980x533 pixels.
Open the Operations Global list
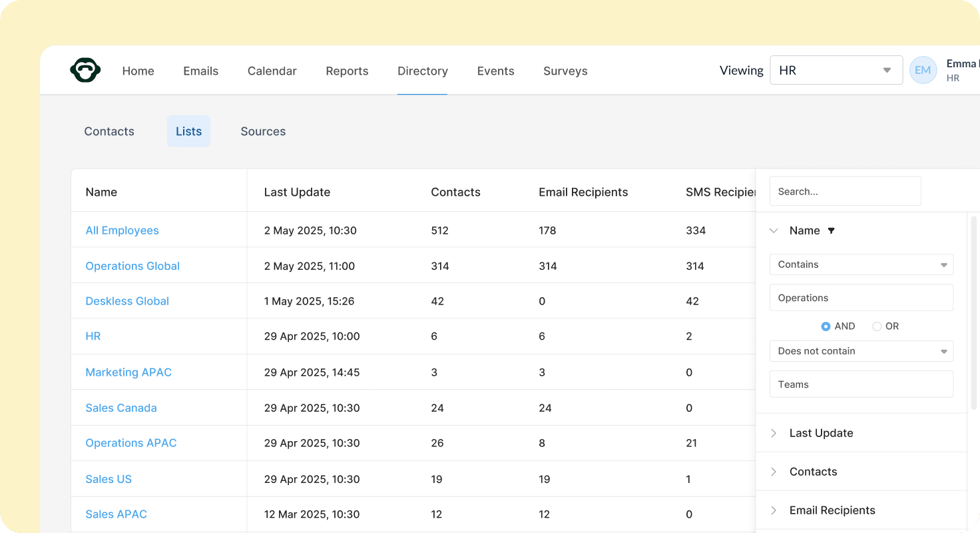[132, 266]
